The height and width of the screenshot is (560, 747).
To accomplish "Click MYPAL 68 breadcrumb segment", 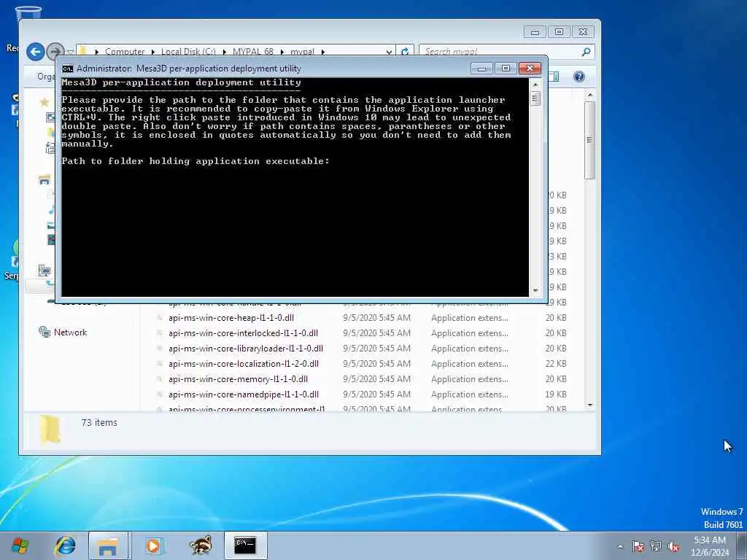I will (253, 52).
